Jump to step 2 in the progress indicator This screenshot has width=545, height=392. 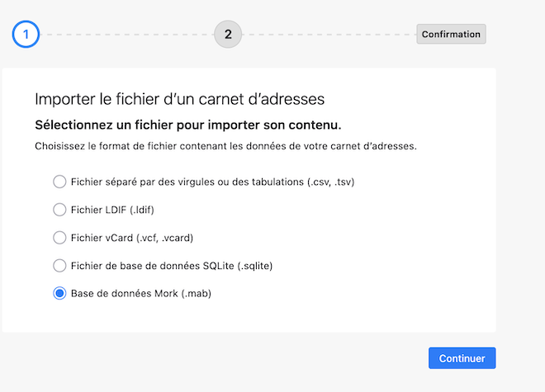pyautogui.click(x=228, y=34)
